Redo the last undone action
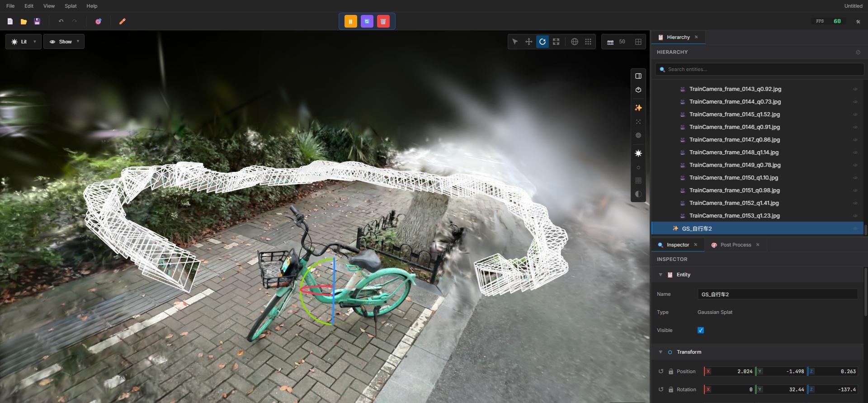868x403 pixels. coord(75,21)
